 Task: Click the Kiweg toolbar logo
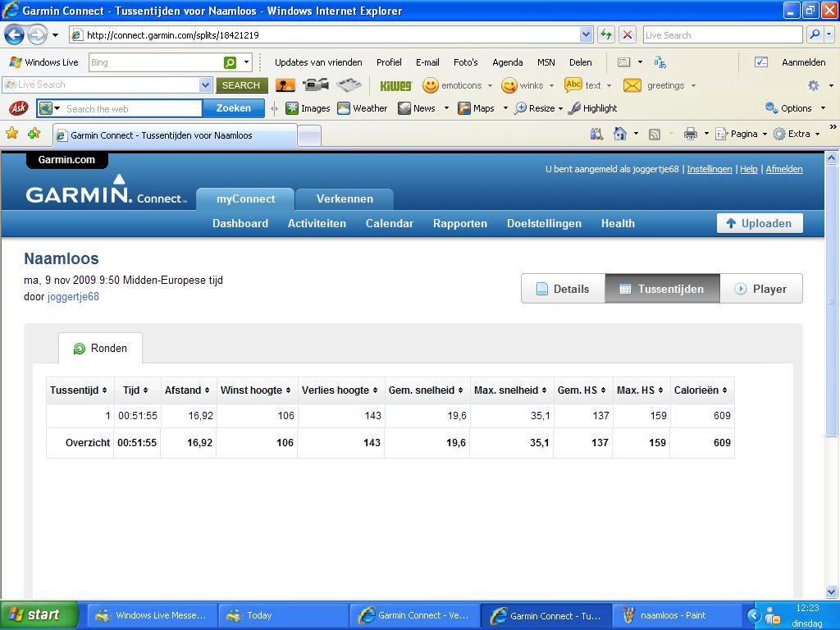pyautogui.click(x=395, y=85)
